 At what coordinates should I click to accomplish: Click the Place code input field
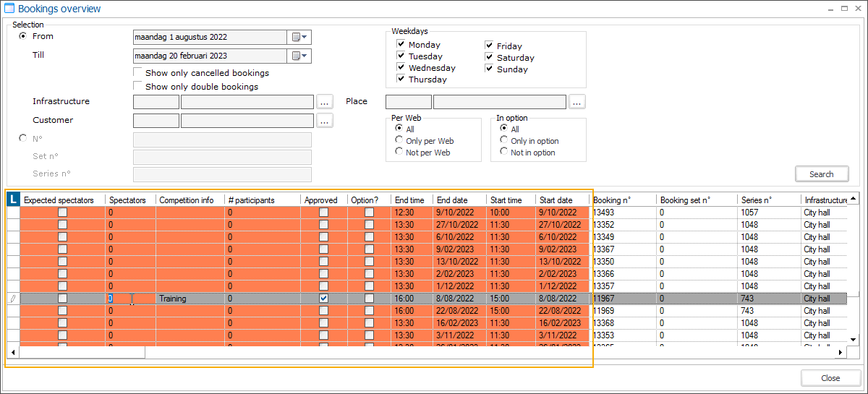point(409,102)
